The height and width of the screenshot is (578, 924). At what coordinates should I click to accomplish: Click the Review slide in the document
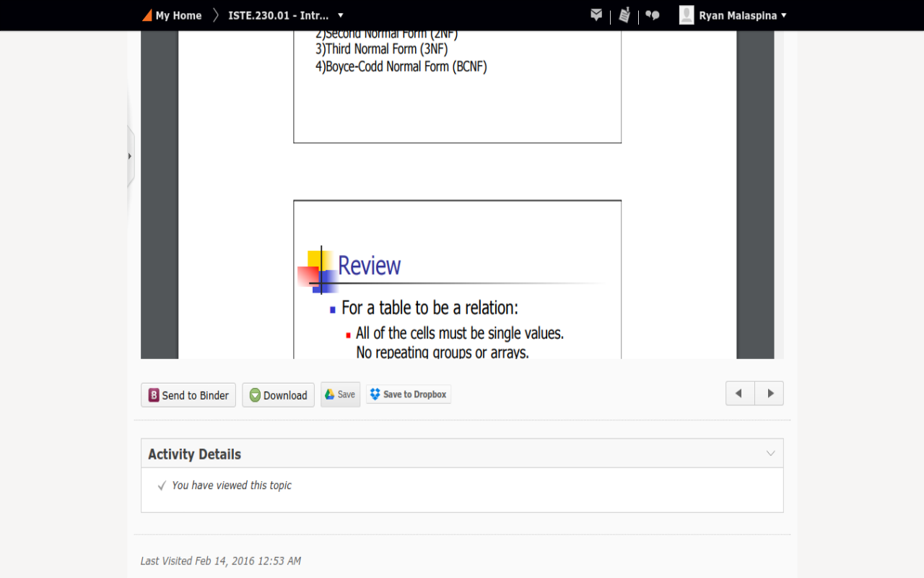pyautogui.click(x=457, y=289)
